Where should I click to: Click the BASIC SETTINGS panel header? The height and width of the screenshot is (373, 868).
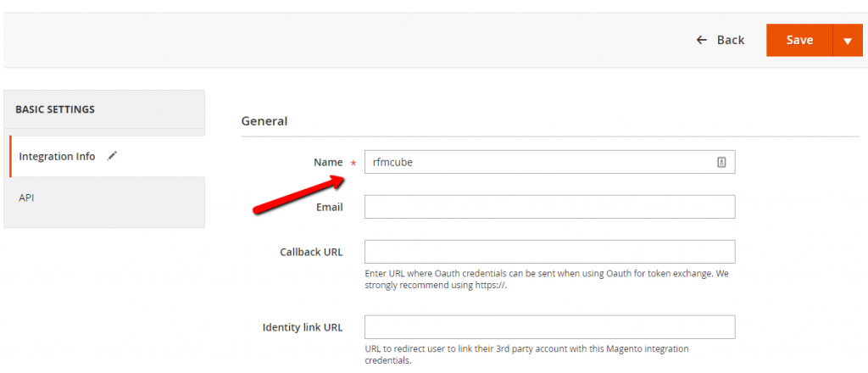coord(104,109)
